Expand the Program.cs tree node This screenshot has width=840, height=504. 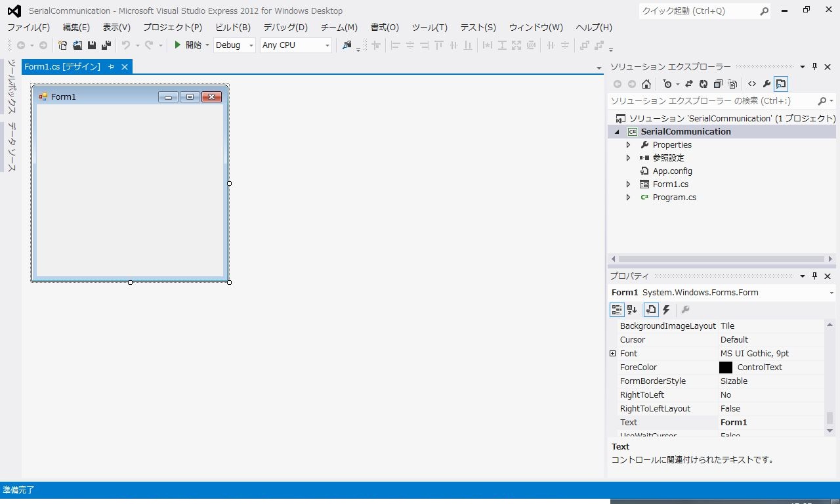coord(628,198)
